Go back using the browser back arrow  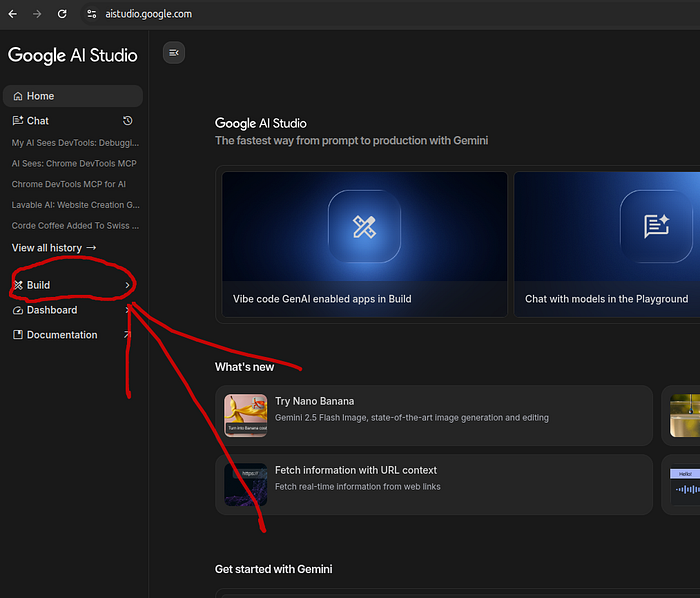pos(12,14)
